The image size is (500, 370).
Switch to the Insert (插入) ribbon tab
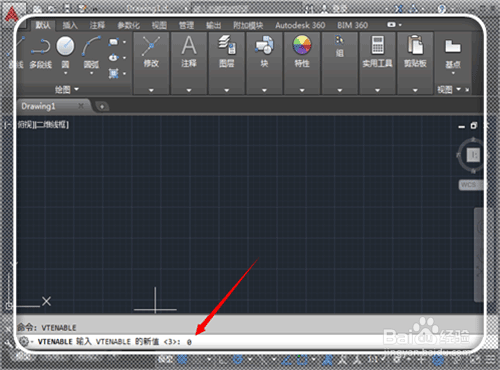[70, 25]
